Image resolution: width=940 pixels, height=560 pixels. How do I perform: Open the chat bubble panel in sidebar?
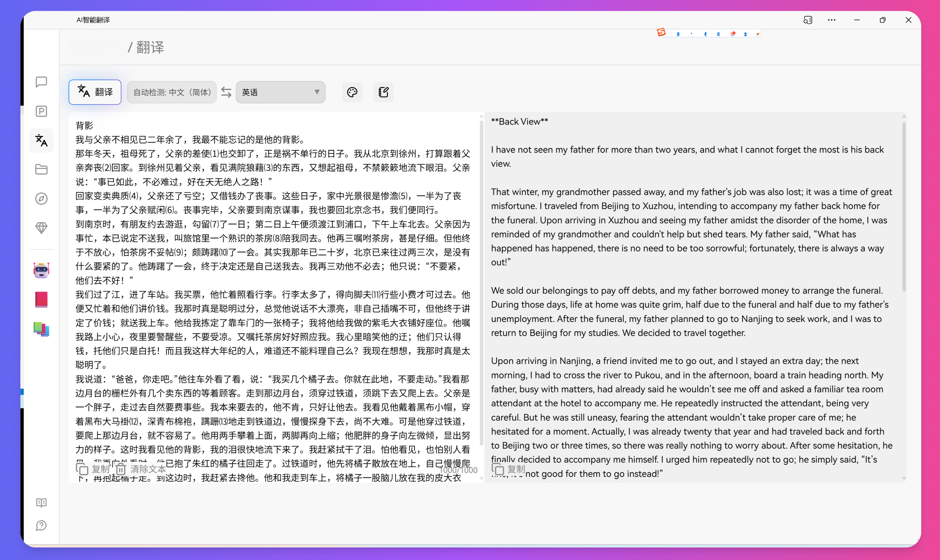[x=41, y=82]
